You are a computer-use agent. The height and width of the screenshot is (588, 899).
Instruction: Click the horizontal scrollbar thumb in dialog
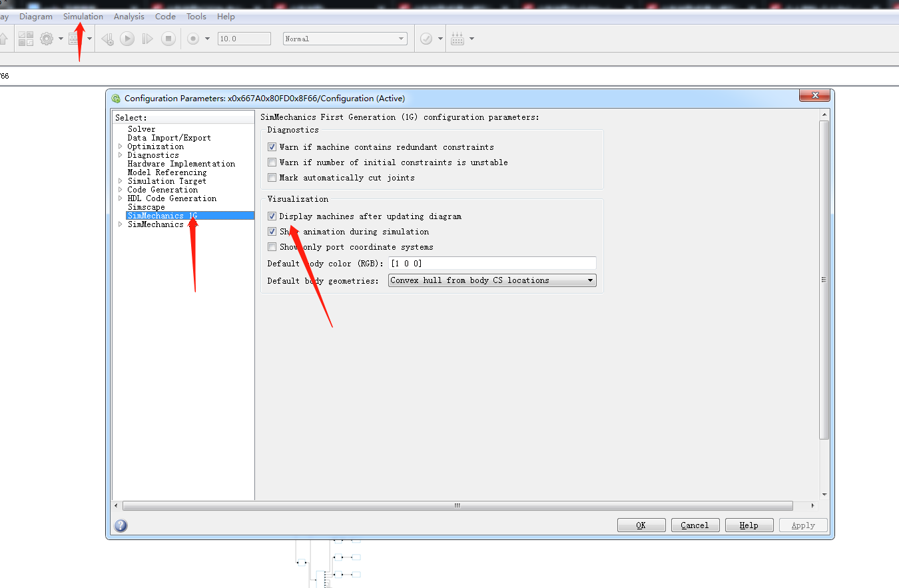tap(457, 506)
